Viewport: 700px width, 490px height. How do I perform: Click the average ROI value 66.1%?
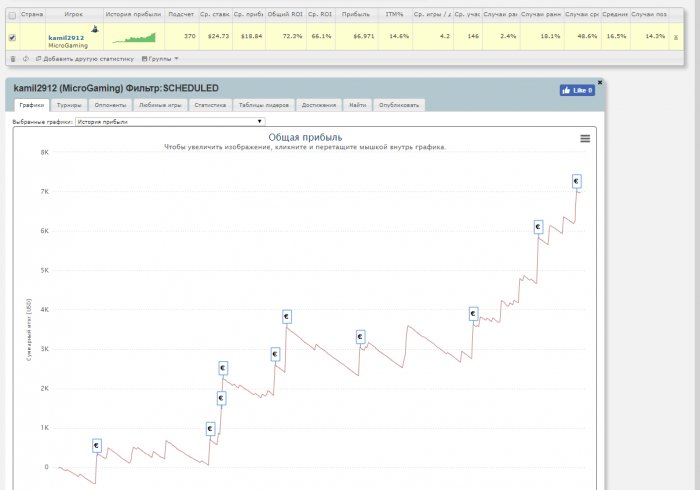click(321, 36)
